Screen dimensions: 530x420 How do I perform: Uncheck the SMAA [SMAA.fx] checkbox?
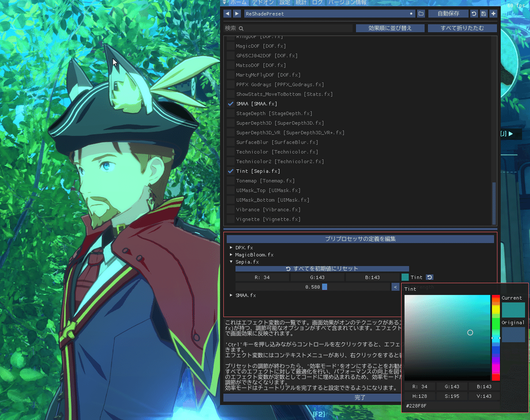click(x=231, y=104)
